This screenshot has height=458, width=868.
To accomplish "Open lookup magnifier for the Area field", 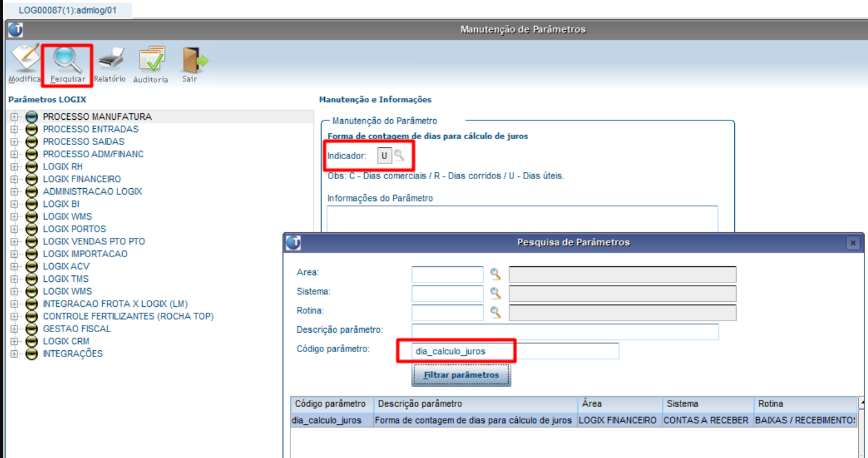I will point(495,274).
